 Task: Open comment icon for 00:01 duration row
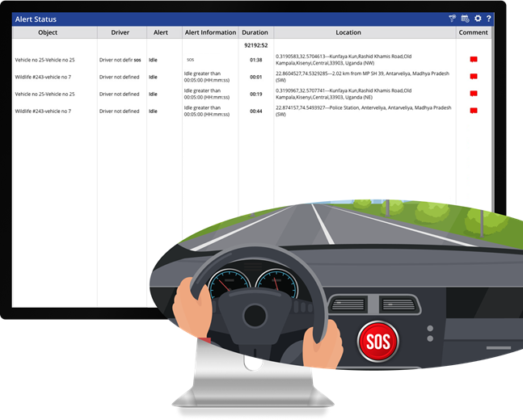[x=474, y=77]
